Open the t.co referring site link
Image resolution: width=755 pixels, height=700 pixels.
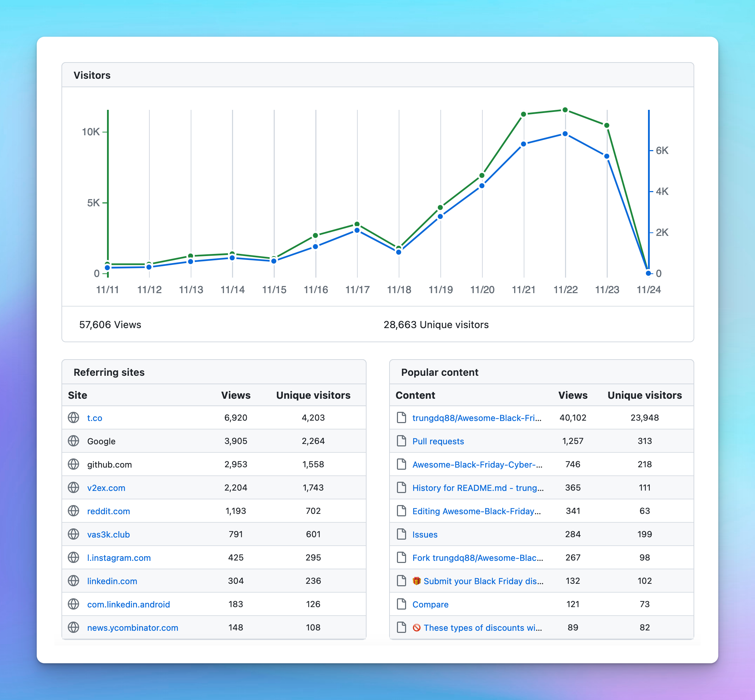point(95,418)
